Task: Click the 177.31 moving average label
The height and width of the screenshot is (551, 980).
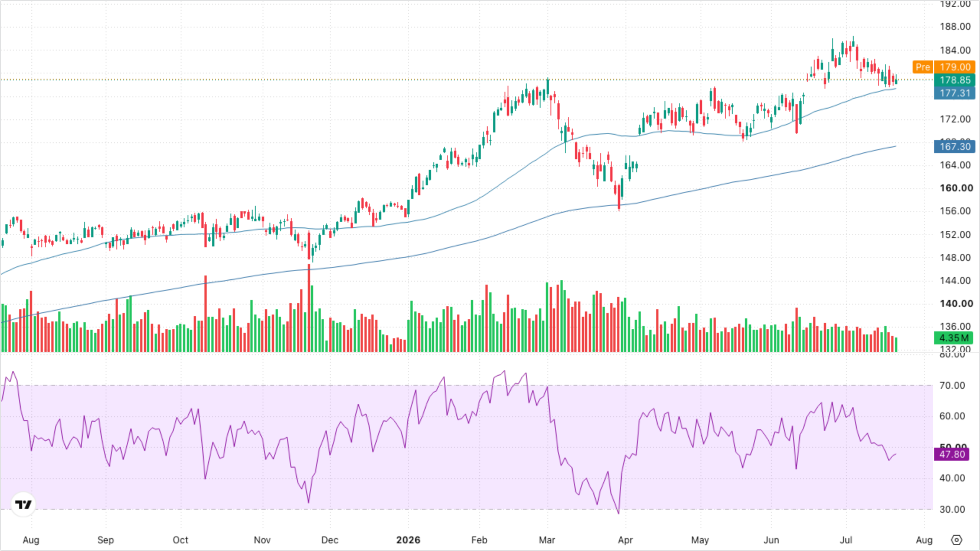Action: pos(955,93)
